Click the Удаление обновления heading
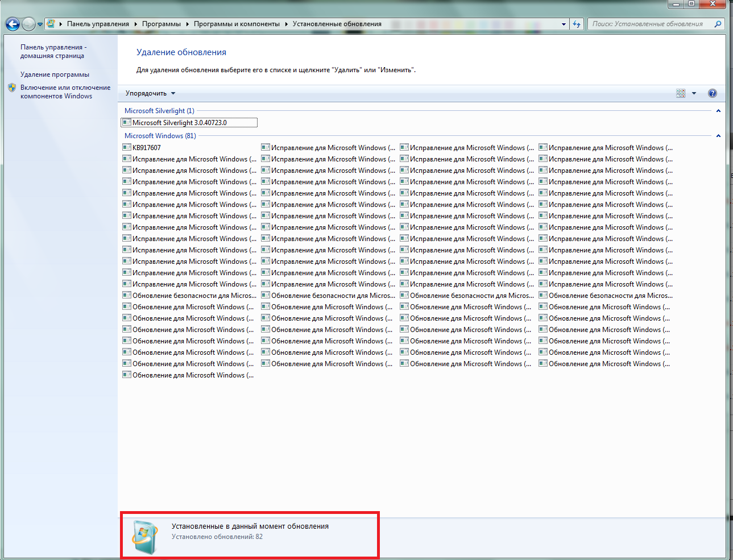 [181, 52]
